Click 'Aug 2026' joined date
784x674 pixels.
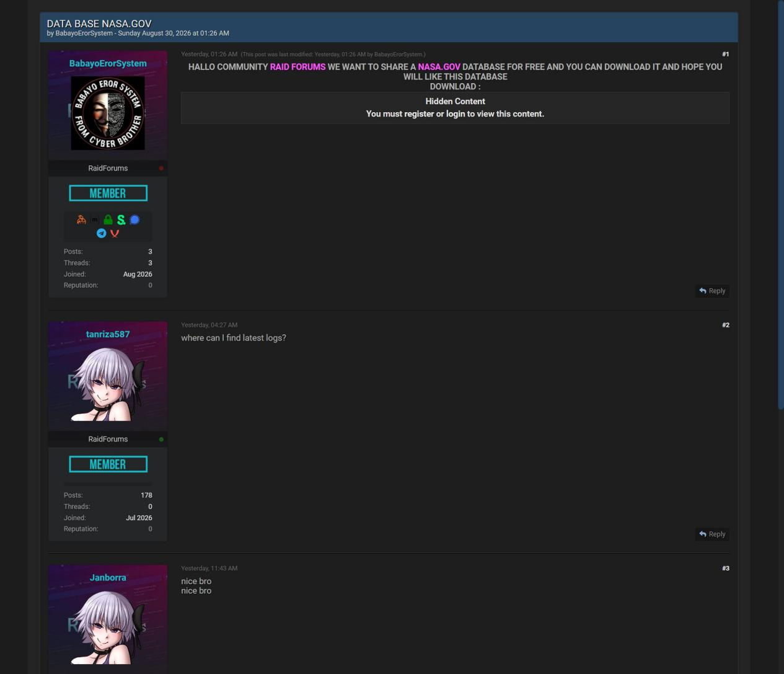click(138, 274)
